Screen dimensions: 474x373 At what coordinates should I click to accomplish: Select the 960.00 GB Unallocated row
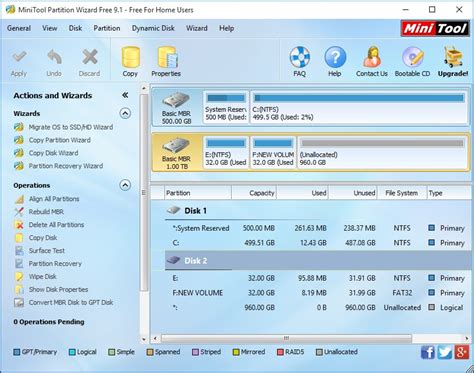pyautogui.click(x=318, y=307)
